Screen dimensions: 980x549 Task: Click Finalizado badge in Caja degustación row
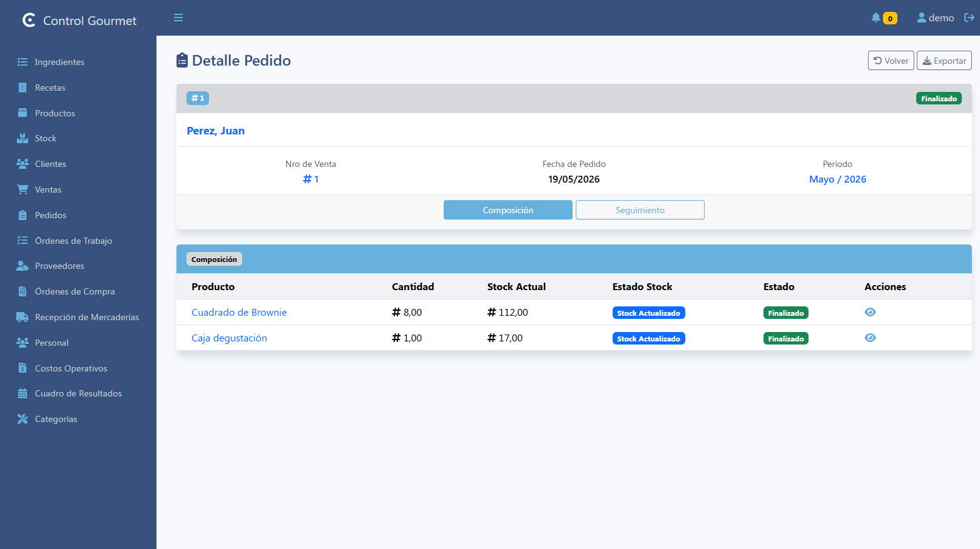786,338
